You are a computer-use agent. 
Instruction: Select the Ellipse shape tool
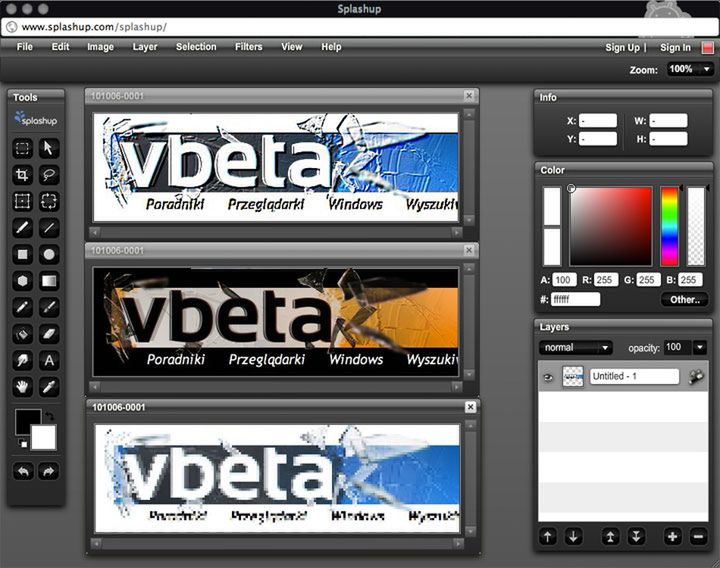point(49,254)
